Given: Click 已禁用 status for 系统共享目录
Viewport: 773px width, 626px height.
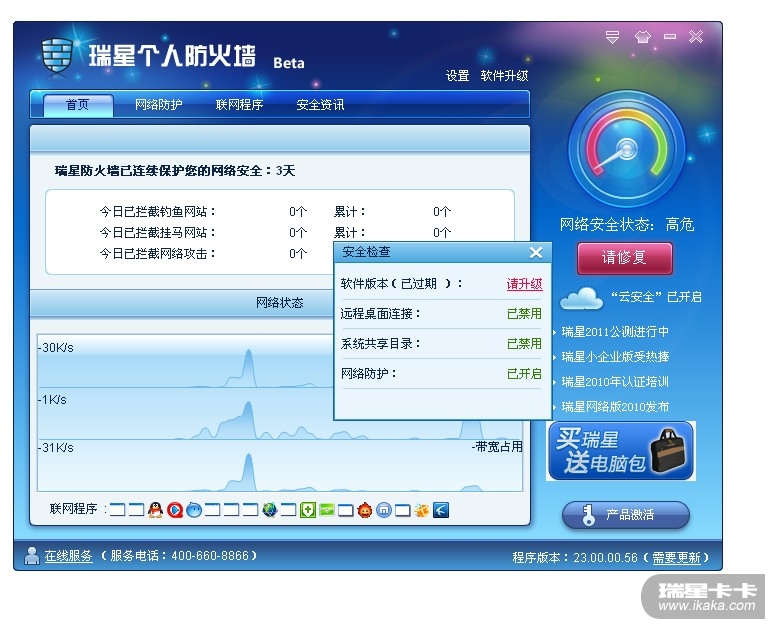Looking at the screenshot, I should coord(525,344).
